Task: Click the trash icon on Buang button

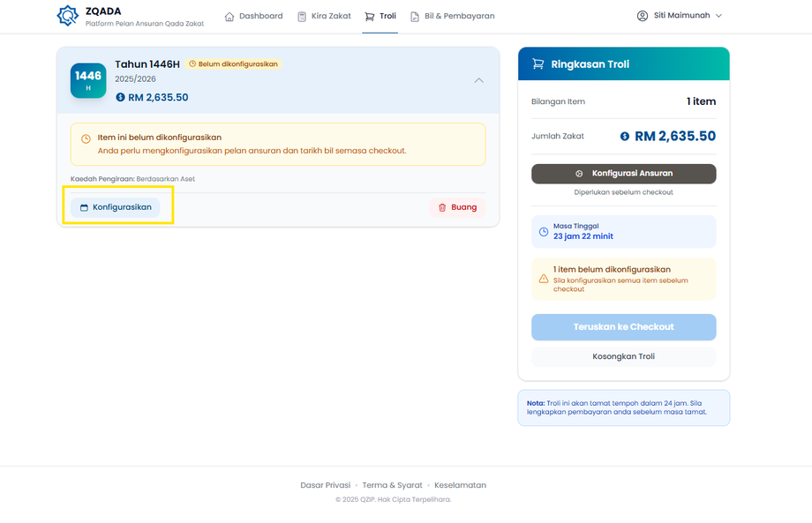Action: tap(442, 207)
